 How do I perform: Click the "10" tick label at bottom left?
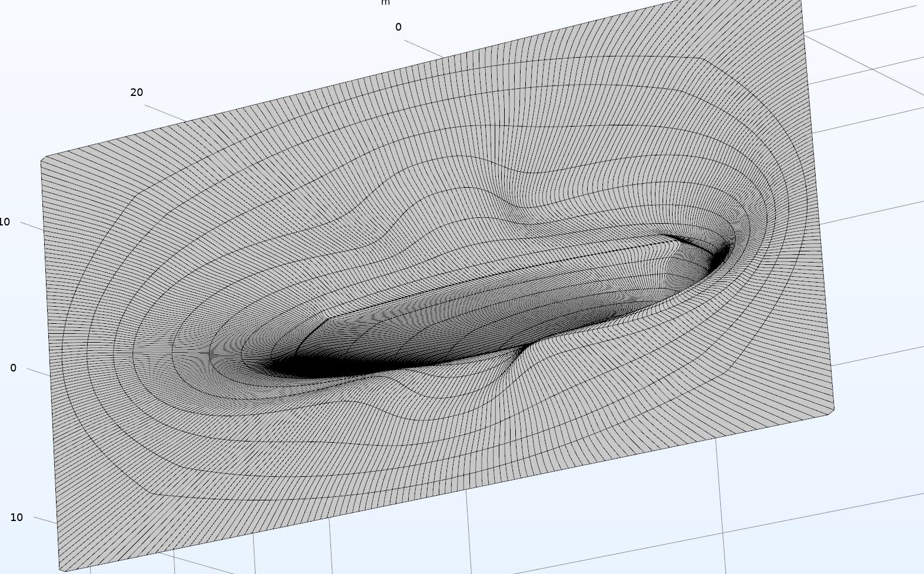pos(16,517)
